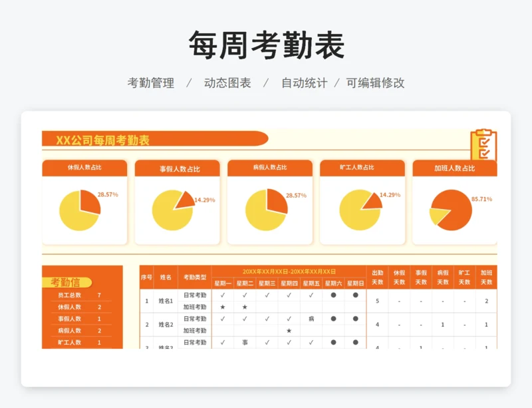The image size is (532, 408).
Task: Click the 星期五 column header
Action: [x=311, y=284]
